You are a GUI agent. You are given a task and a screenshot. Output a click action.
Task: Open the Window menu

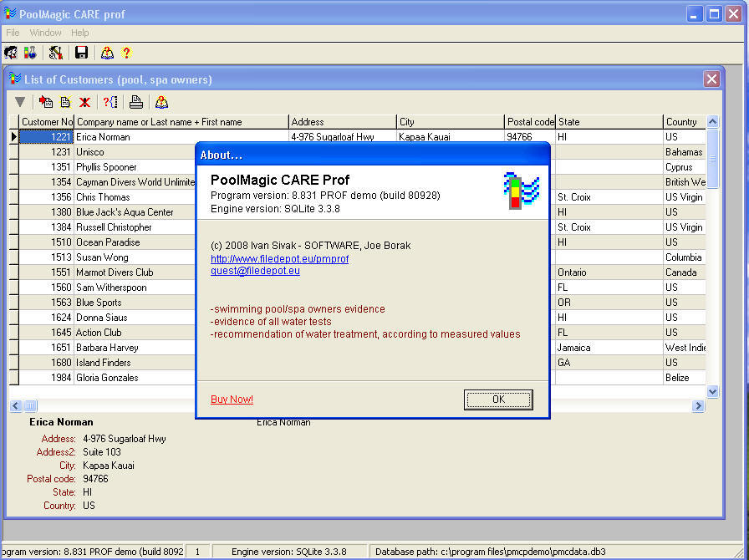tap(45, 33)
